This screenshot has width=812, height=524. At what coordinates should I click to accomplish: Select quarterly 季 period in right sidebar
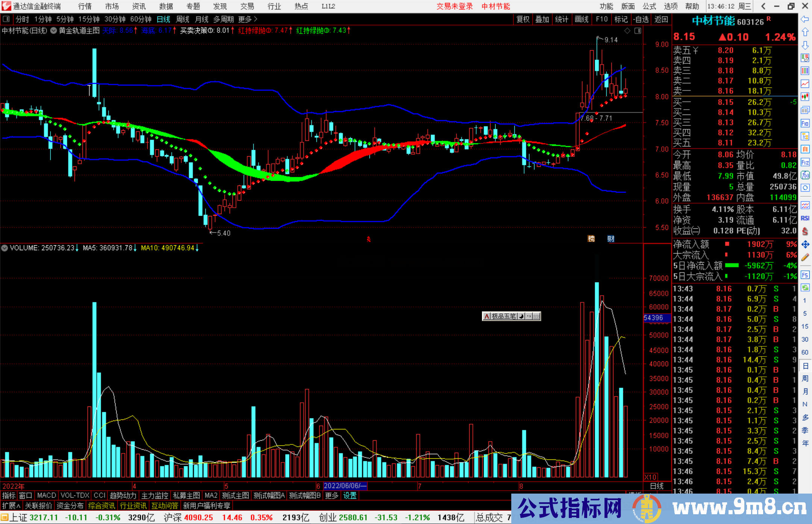[x=805, y=430]
